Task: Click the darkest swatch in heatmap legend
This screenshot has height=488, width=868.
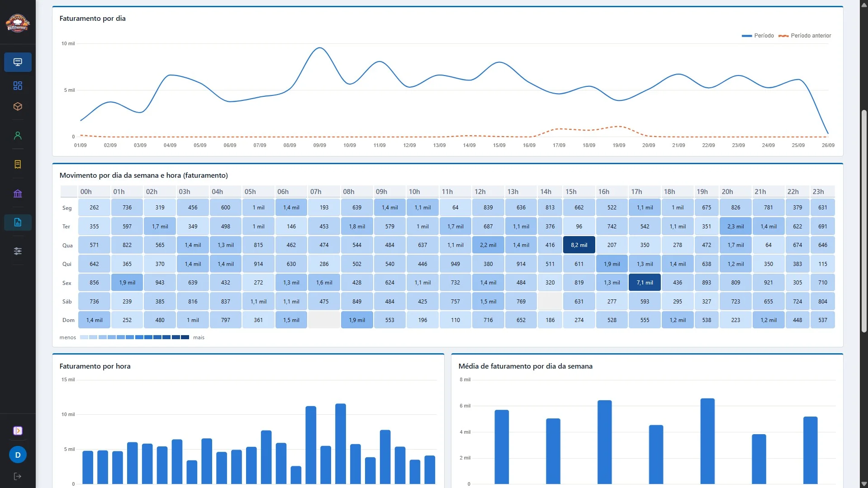Action: pyautogui.click(x=185, y=337)
